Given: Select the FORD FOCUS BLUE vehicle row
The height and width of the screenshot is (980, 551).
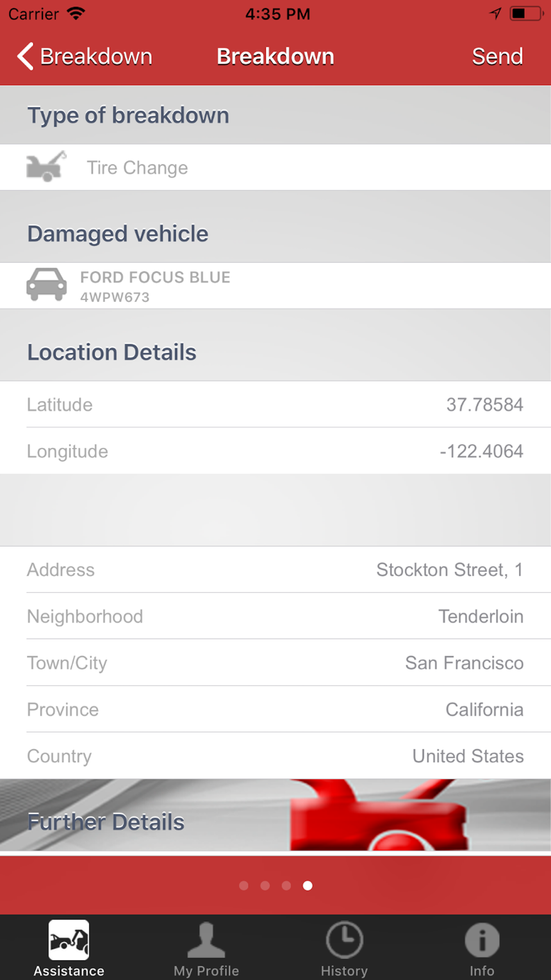Looking at the screenshot, I should (x=275, y=286).
